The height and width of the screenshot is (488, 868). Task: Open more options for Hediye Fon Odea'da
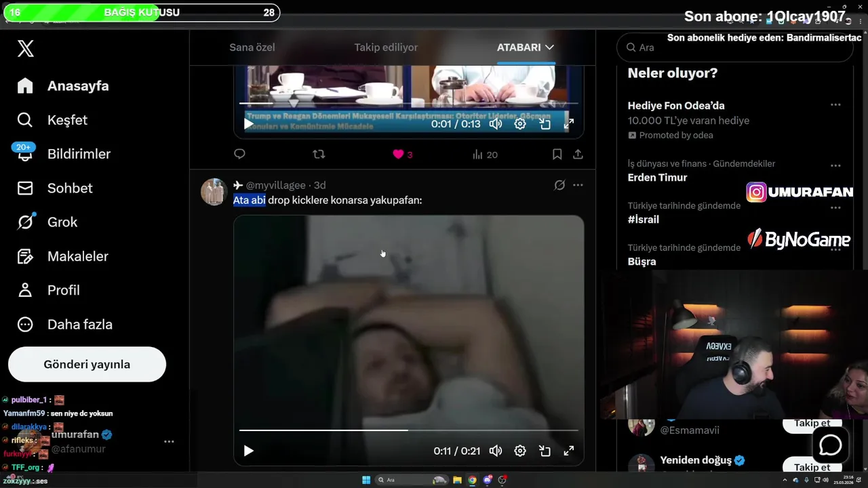pyautogui.click(x=835, y=105)
